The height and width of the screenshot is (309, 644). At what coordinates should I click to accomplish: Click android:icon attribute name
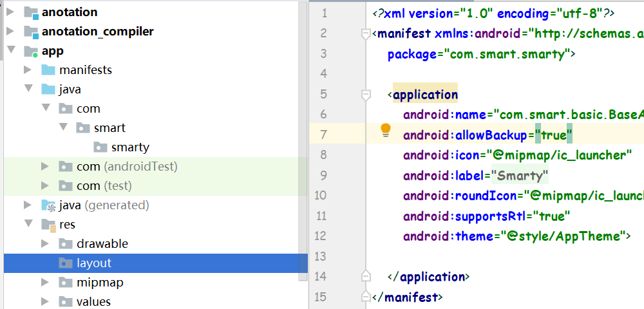coord(442,155)
